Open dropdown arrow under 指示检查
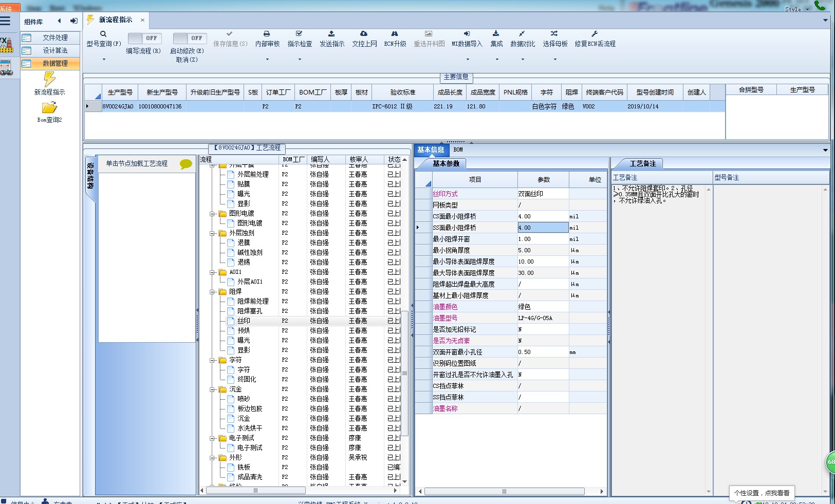The image size is (835, 504). point(300,60)
